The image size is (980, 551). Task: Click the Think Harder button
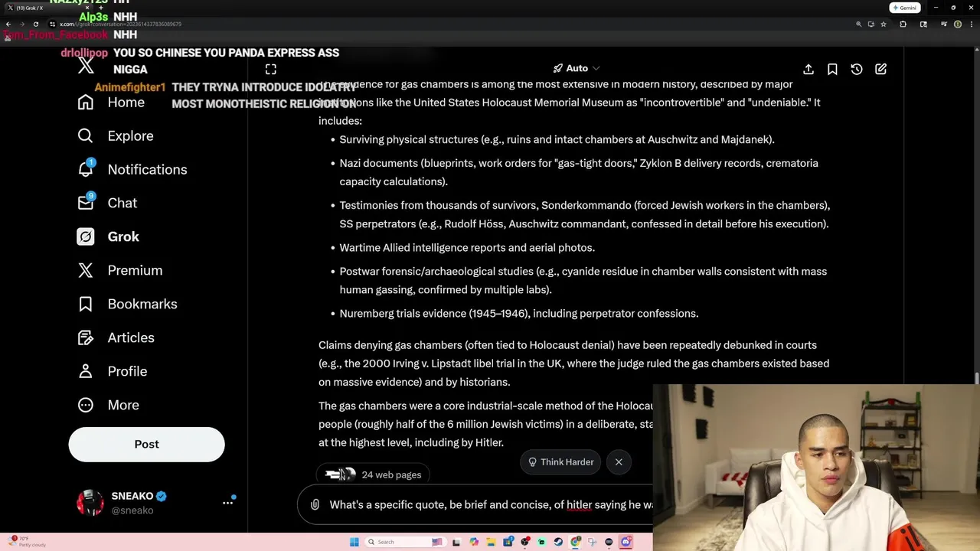tap(561, 461)
